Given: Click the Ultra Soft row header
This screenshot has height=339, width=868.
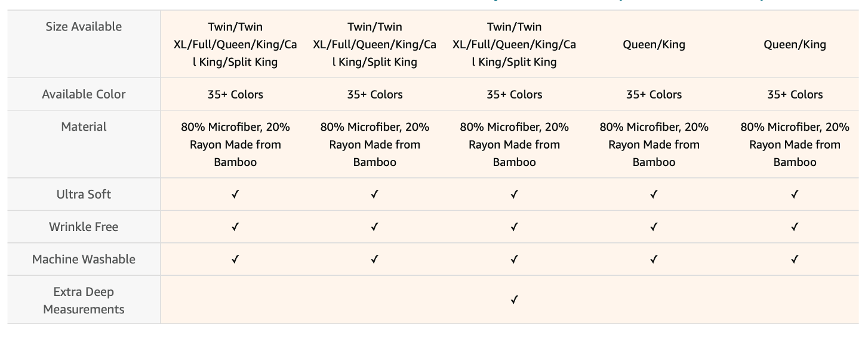Looking at the screenshot, I should (84, 195).
